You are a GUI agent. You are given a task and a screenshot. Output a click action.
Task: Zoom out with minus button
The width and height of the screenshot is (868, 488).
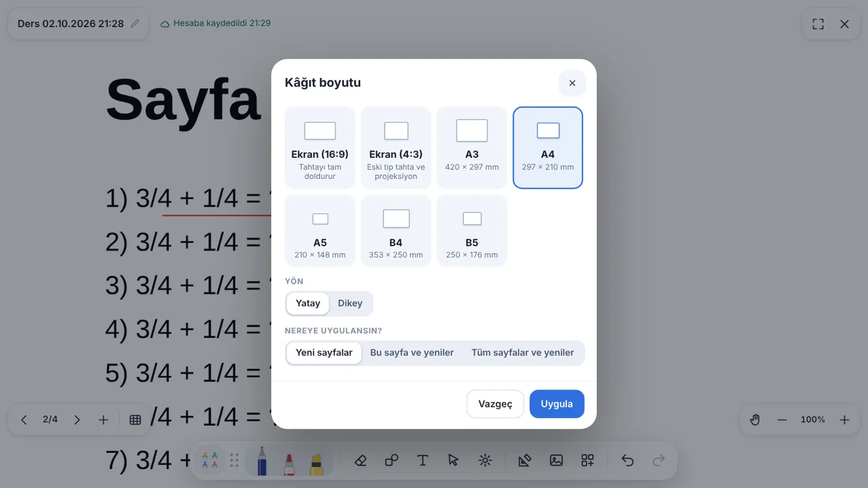point(782,420)
